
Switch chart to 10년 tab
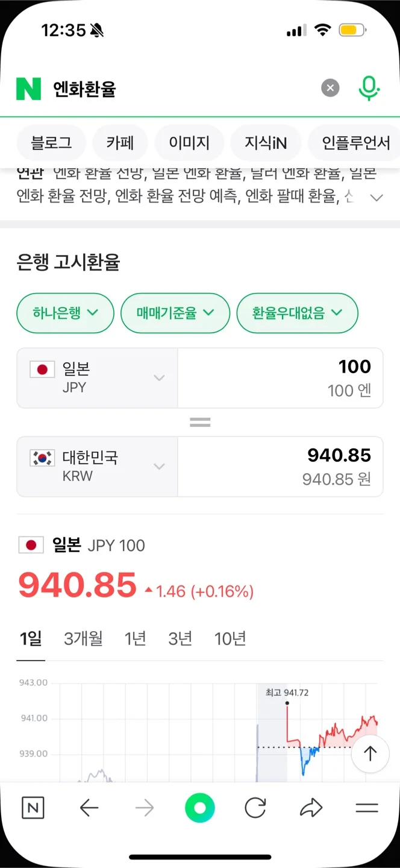[x=230, y=639]
